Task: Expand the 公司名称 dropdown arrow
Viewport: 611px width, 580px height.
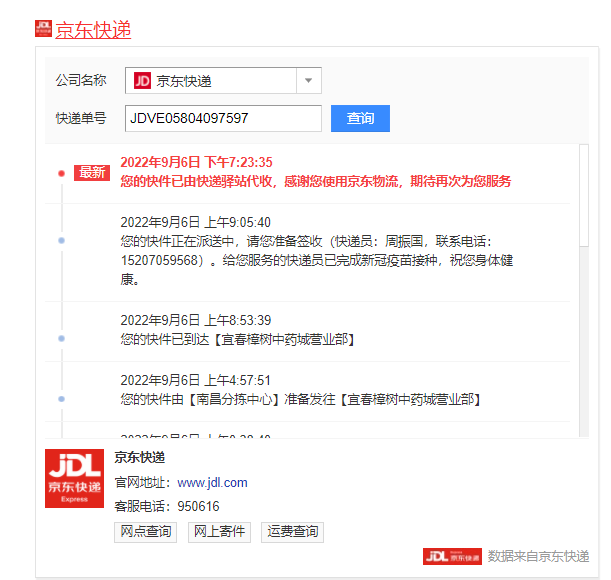Action: pos(309,81)
